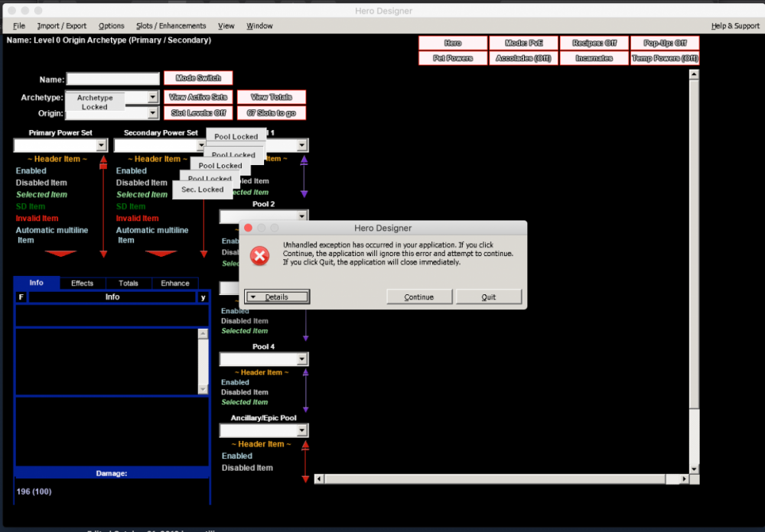Click the red down arrow under Secondary Power Set
The image size is (765, 532).
coord(161,253)
